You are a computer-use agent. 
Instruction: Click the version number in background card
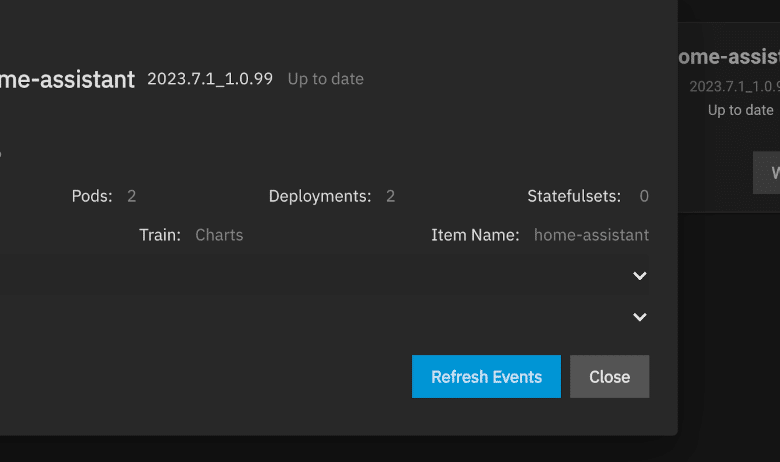tap(734, 87)
